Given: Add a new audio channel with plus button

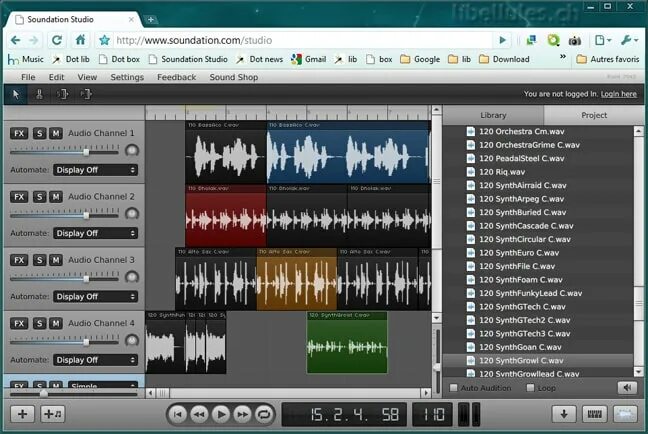Looking at the screenshot, I should coord(22,414).
